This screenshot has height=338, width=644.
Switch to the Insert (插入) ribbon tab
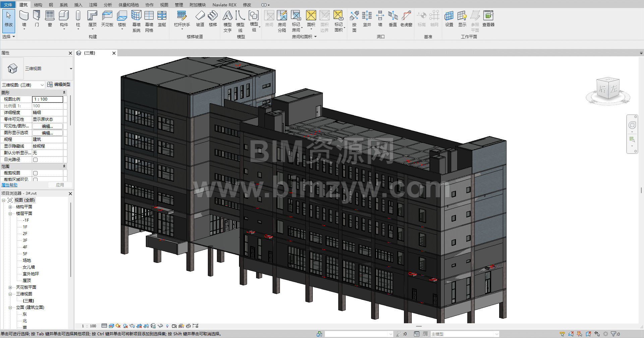tap(78, 5)
